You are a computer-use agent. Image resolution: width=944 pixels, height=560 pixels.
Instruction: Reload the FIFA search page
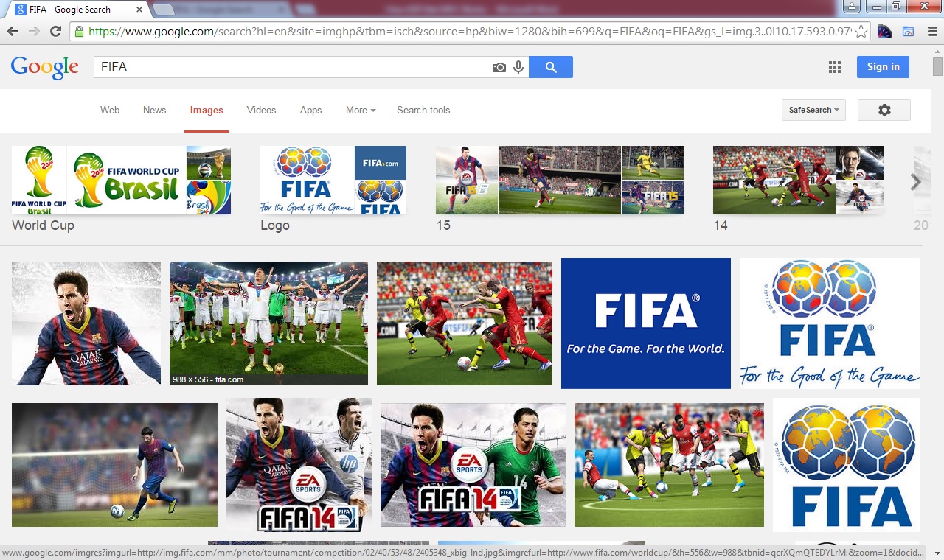click(55, 32)
